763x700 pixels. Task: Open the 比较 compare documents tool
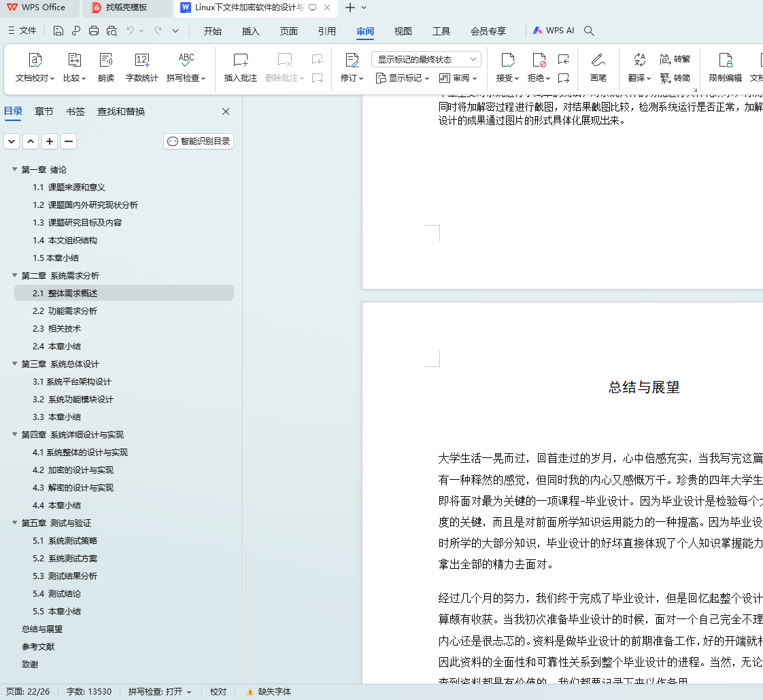[74, 67]
